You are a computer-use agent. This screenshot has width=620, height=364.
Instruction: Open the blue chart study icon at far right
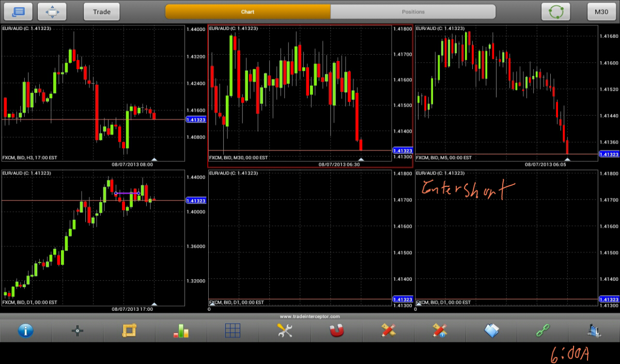click(x=595, y=330)
